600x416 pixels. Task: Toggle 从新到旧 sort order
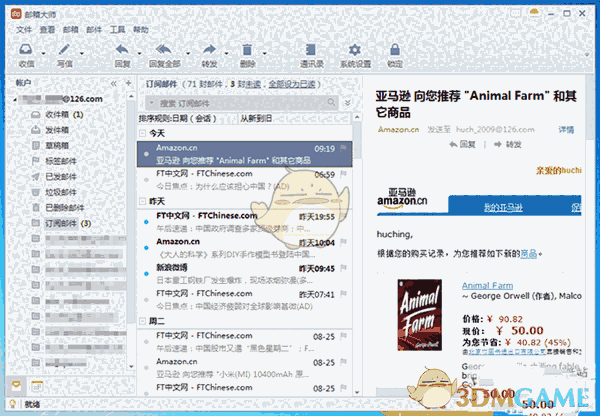click(256, 118)
